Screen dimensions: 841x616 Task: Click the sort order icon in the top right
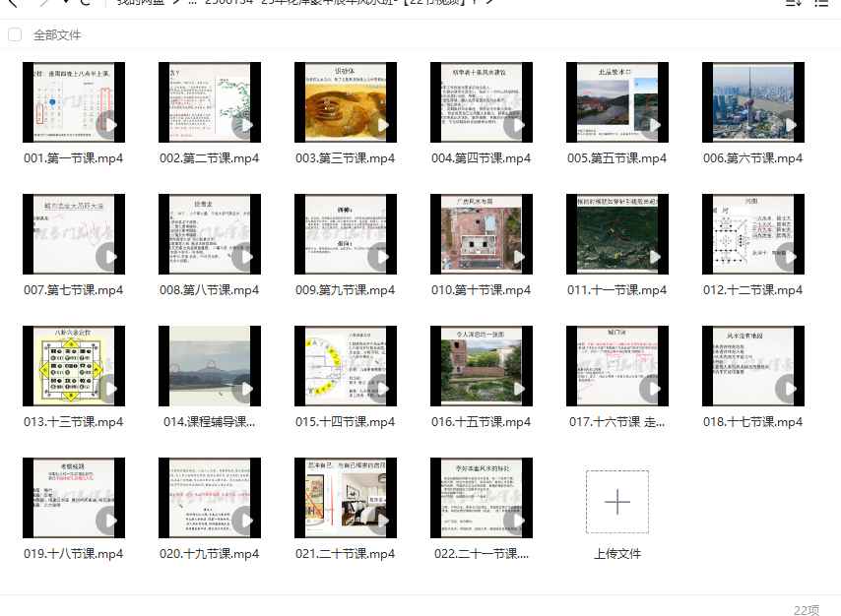coord(794,3)
